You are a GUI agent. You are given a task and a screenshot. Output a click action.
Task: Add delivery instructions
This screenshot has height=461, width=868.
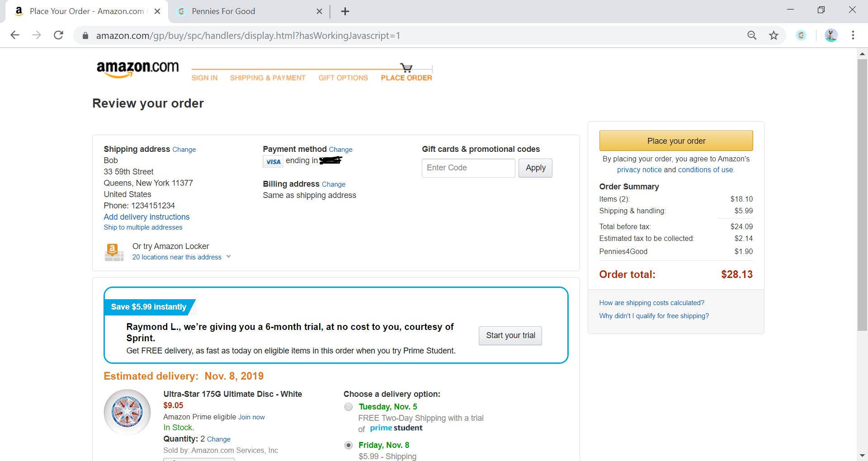[146, 217]
